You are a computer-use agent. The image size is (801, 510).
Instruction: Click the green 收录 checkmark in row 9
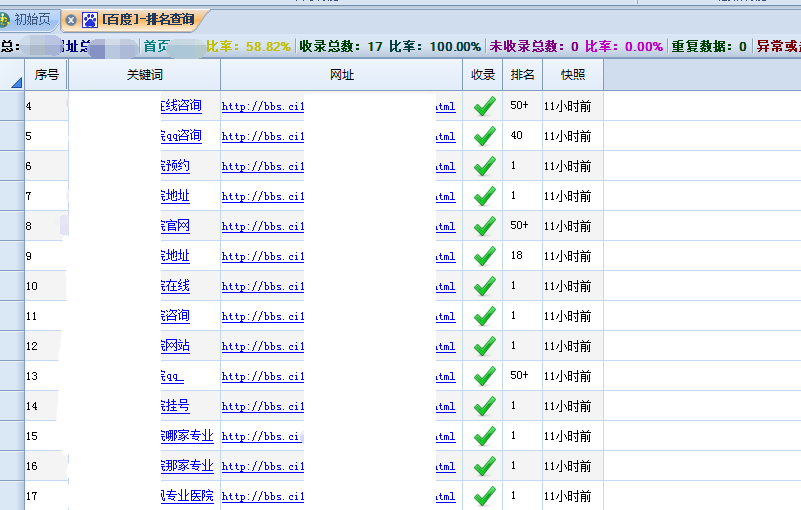point(484,257)
